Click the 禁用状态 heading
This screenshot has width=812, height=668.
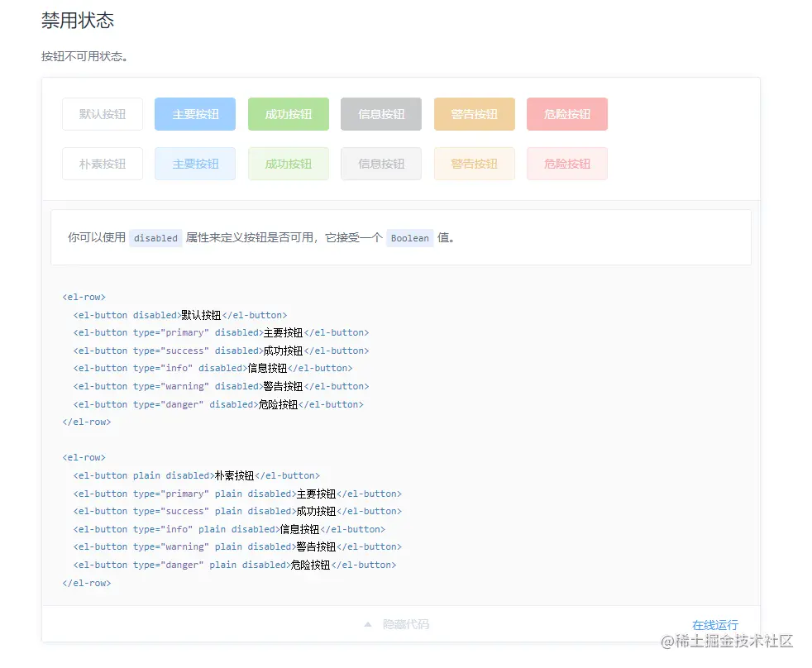click(x=78, y=20)
